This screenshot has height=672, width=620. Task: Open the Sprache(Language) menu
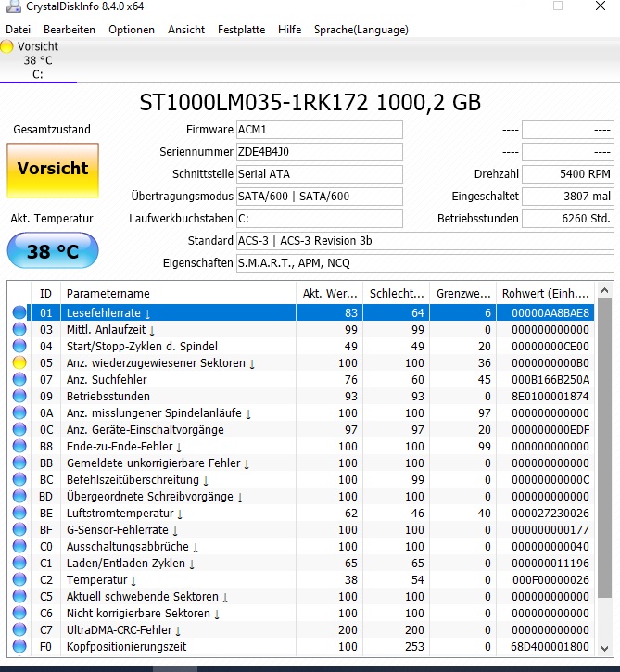361,30
